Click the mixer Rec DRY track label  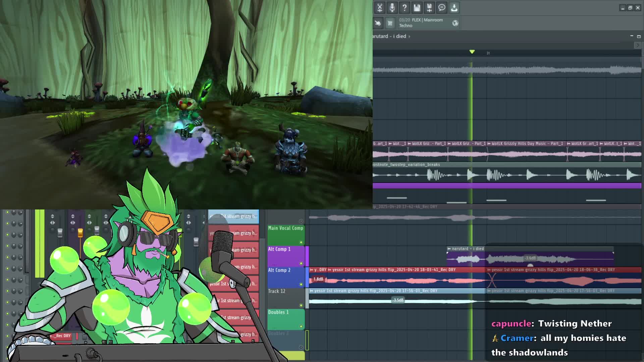coord(60,336)
